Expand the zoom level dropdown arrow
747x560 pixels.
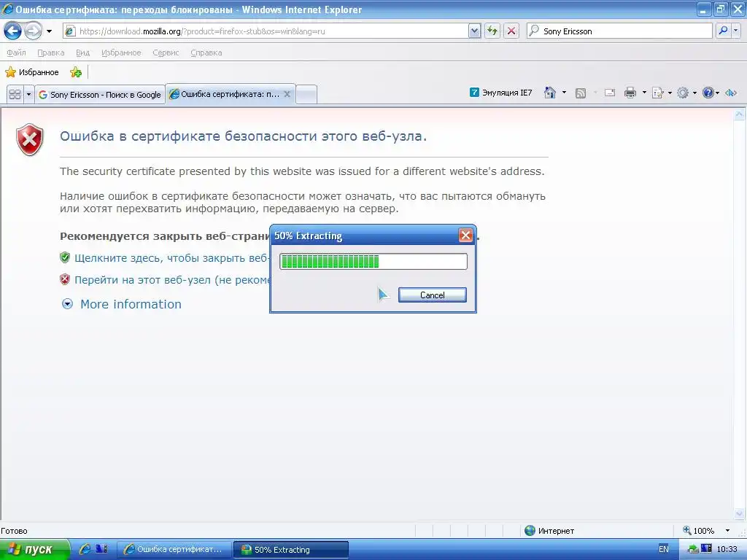coord(727,531)
